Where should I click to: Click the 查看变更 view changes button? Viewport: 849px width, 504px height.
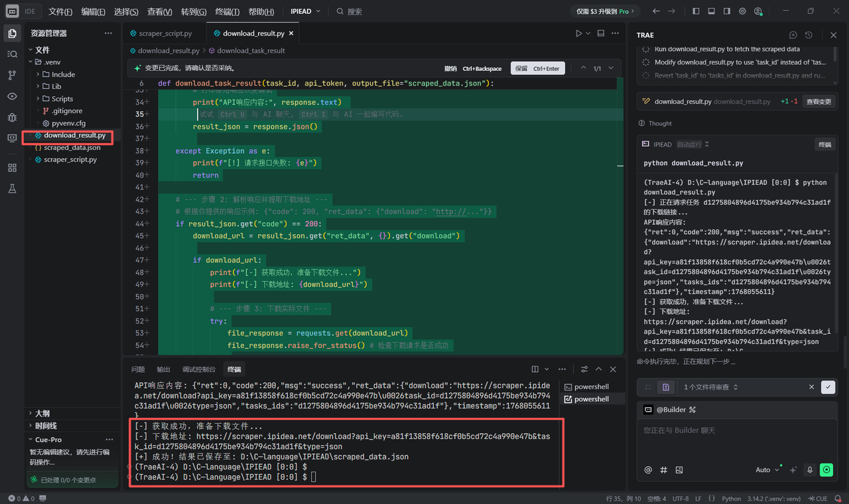(818, 101)
